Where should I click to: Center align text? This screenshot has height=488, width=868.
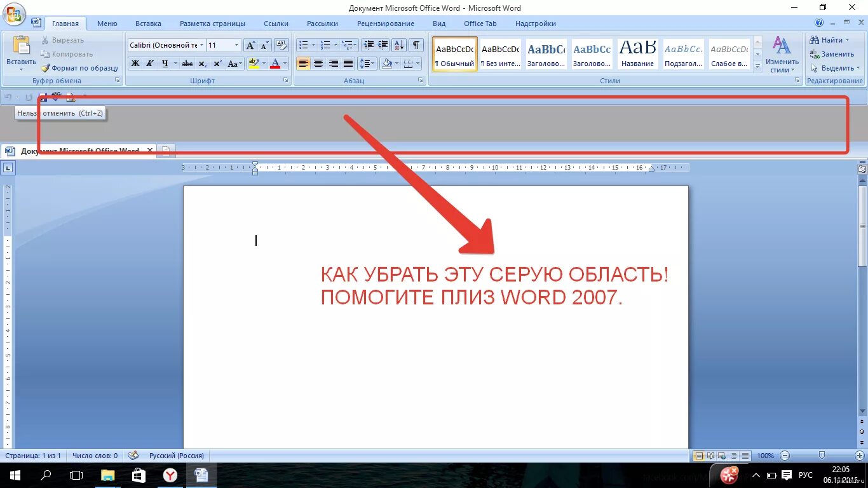tap(318, 64)
